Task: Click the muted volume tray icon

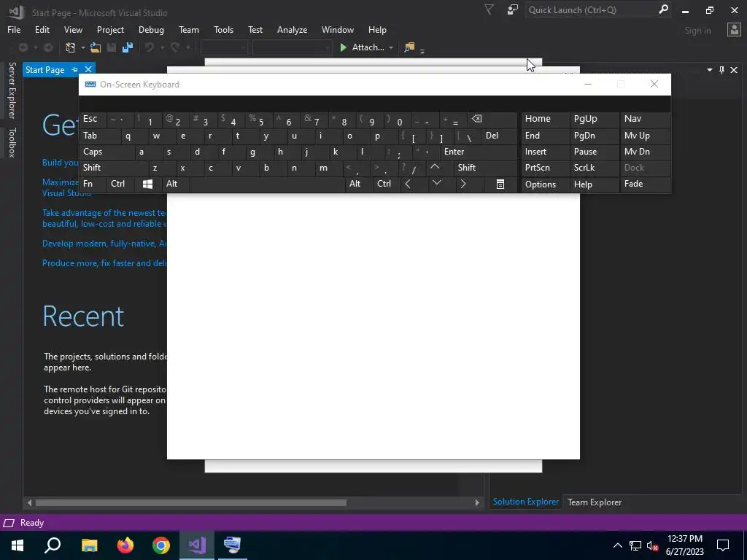Action: pyautogui.click(x=652, y=545)
